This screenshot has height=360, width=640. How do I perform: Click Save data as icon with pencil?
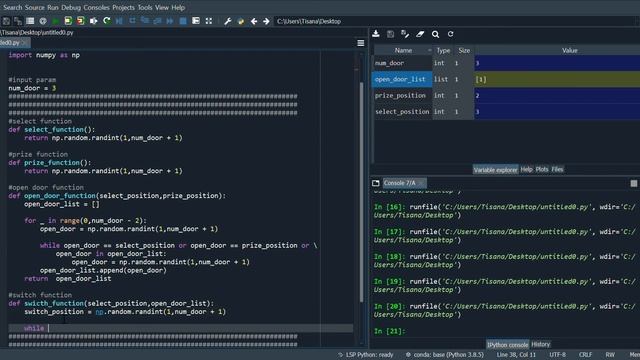tap(405, 34)
